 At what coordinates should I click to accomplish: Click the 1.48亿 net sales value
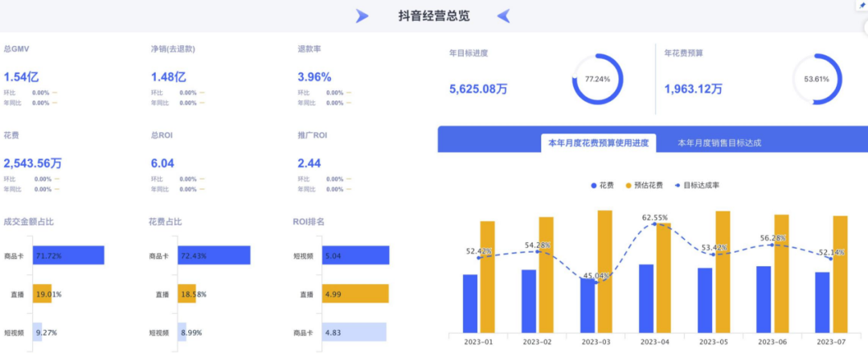[x=168, y=77]
